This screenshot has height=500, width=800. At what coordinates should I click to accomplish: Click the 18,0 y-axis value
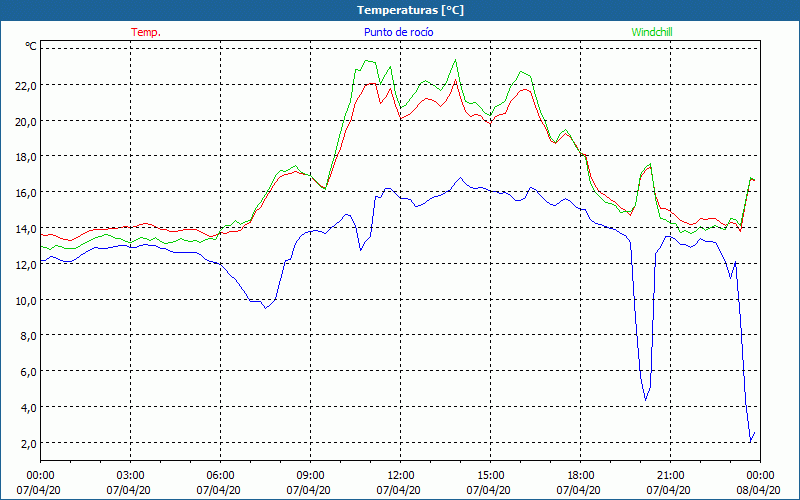tap(27, 157)
